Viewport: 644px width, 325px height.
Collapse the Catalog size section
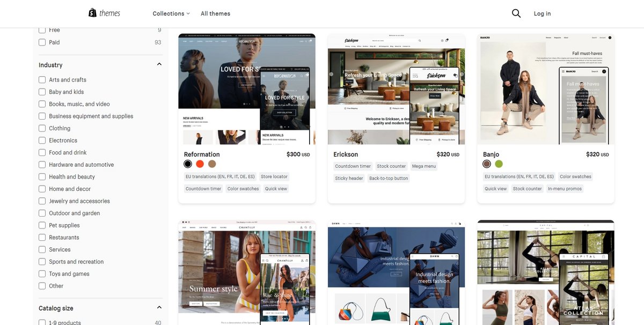(x=159, y=307)
